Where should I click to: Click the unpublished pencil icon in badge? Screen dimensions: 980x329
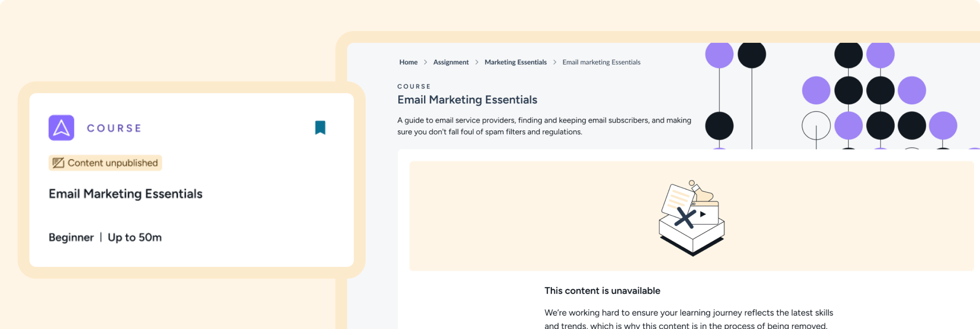(58, 162)
